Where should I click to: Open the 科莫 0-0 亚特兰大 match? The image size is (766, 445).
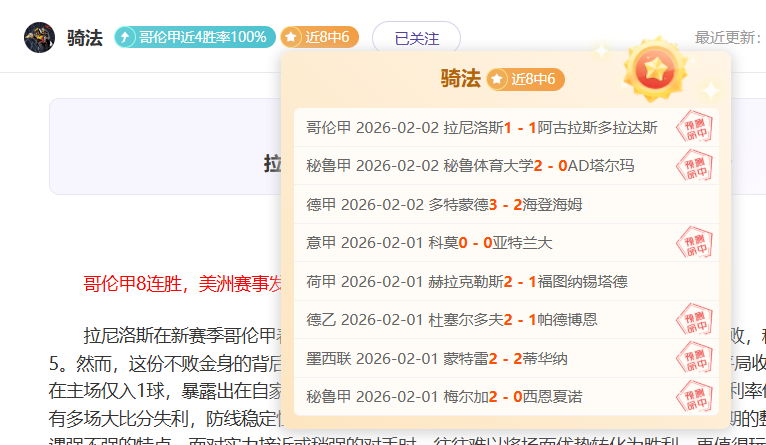pyautogui.click(x=429, y=243)
